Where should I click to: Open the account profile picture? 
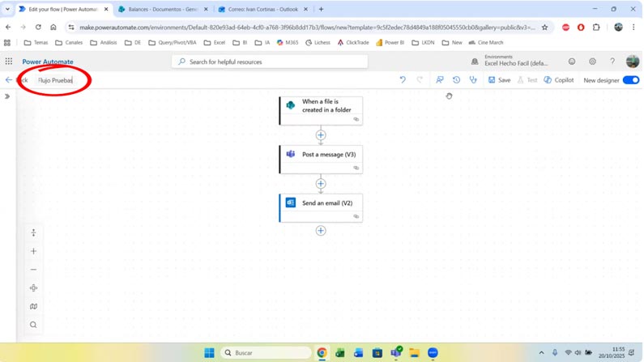pos(633,62)
